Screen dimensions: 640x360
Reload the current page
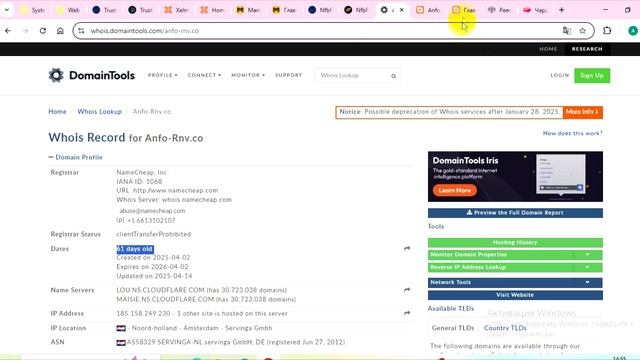tap(42, 31)
